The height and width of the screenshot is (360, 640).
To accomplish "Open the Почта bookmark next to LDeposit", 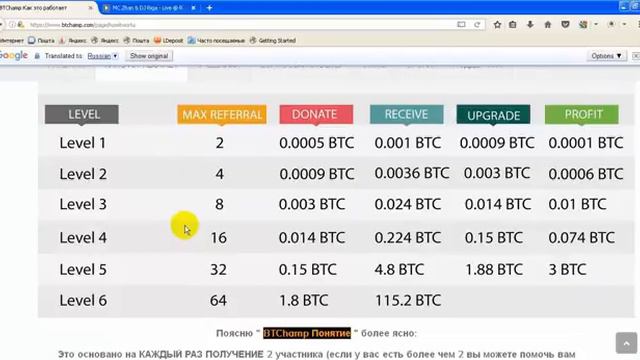I will click(x=136, y=40).
